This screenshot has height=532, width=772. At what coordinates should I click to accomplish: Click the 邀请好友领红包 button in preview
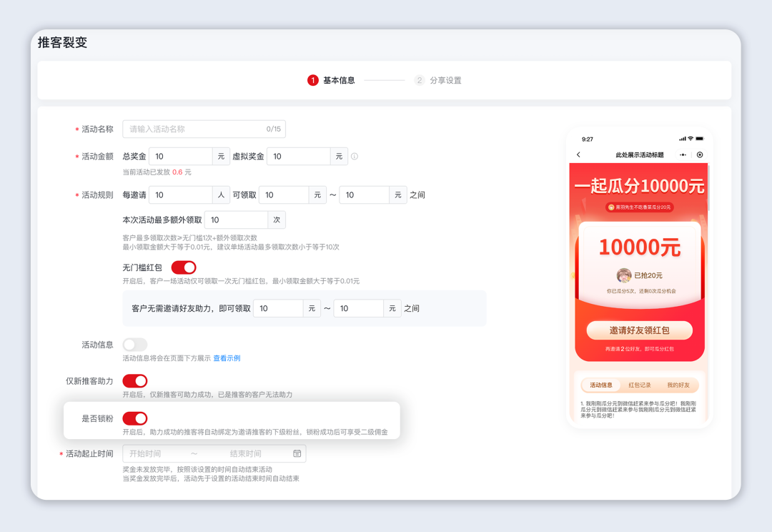point(638,330)
